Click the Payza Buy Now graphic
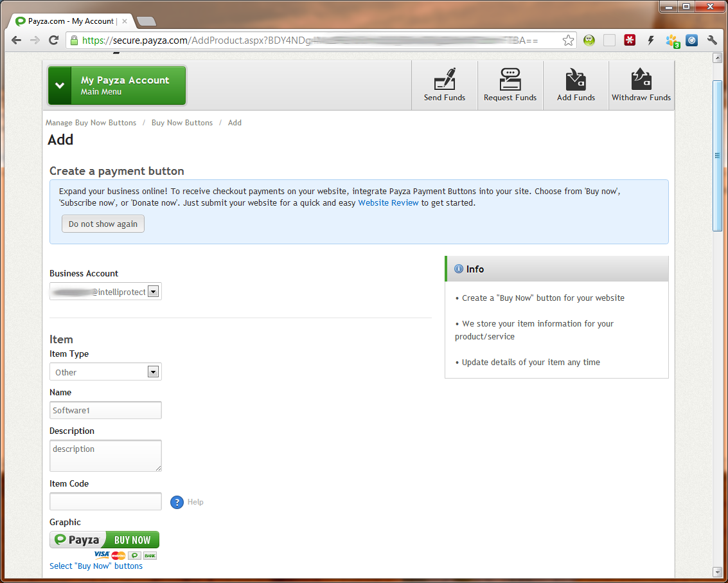 105,540
